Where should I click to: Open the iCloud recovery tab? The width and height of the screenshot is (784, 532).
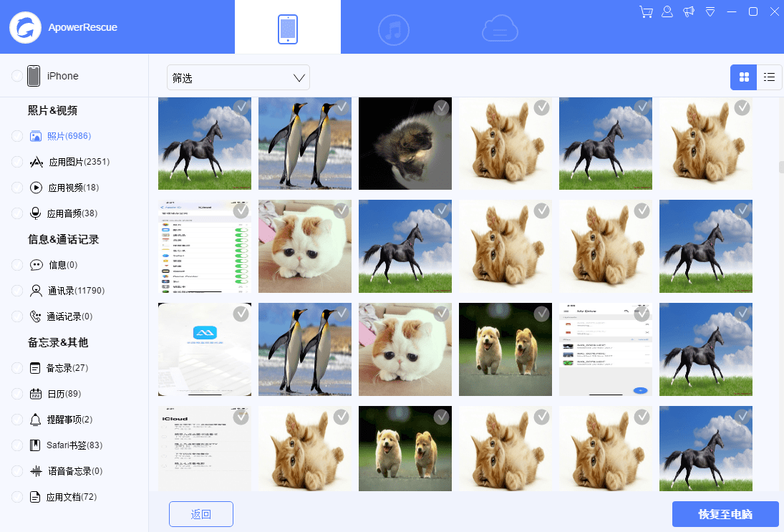pyautogui.click(x=500, y=29)
